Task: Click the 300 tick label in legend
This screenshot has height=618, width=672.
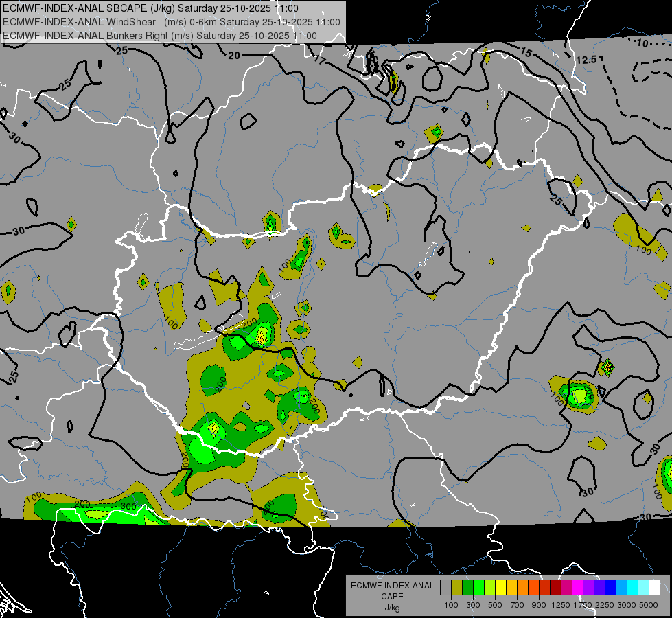Action: click(473, 605)
